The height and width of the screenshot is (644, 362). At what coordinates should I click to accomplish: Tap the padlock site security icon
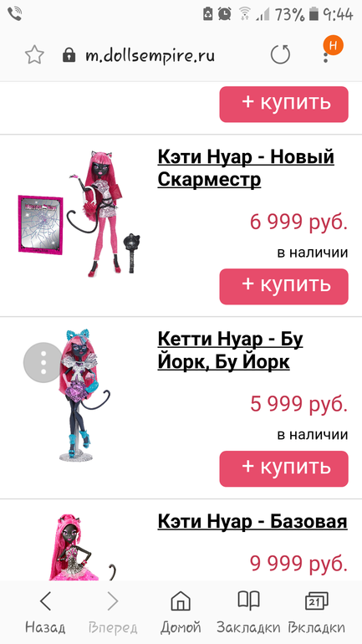point(69,55)
